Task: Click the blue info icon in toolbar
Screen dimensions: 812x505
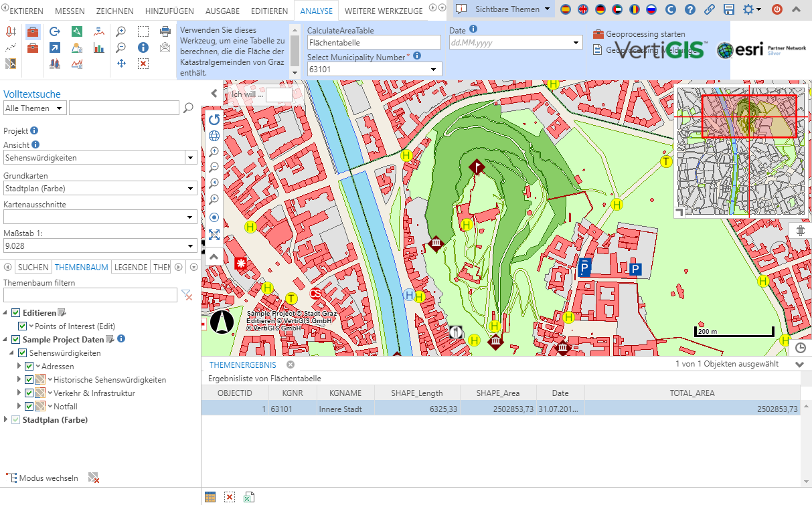Action: [x=143, y=47]
